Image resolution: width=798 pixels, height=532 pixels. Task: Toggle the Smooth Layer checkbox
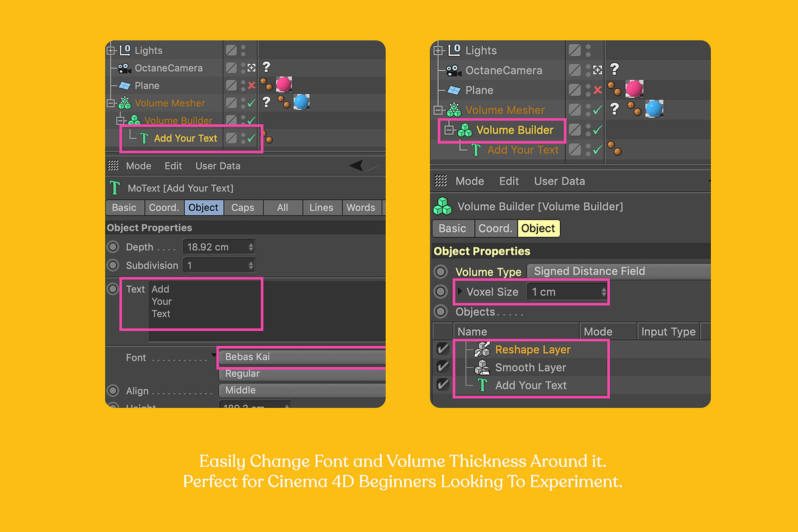[442, 367]
